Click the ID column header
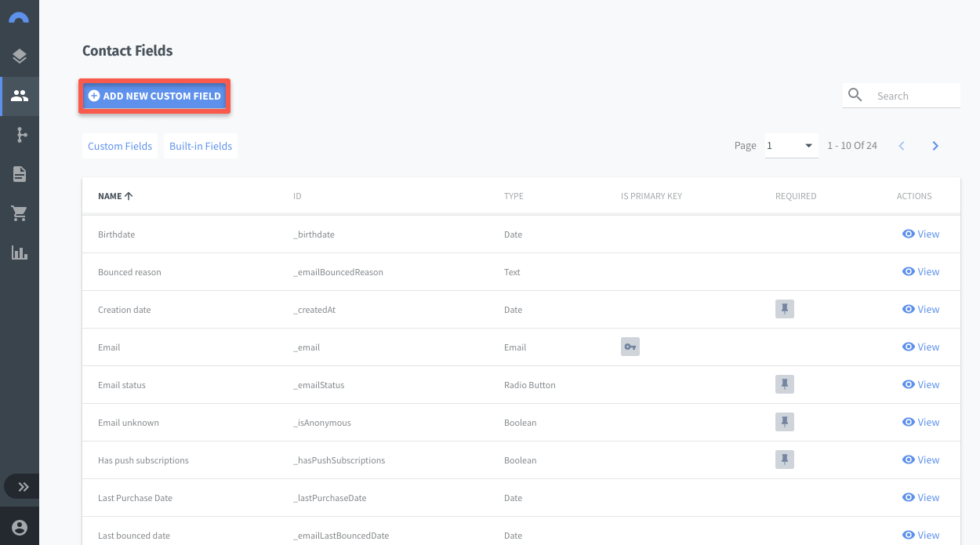 (297, 196)
